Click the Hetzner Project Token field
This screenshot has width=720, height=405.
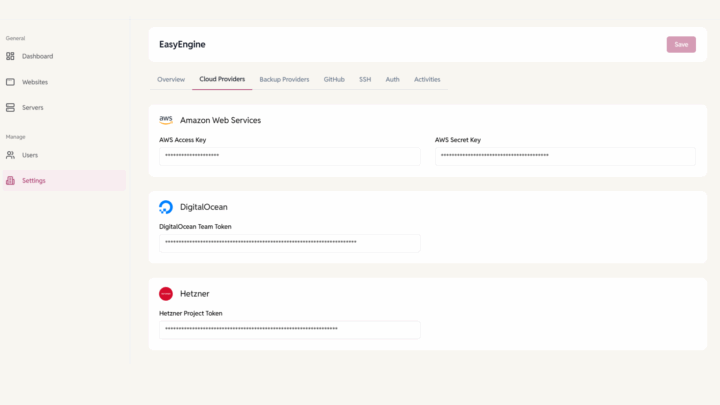(x=290, y=330)
